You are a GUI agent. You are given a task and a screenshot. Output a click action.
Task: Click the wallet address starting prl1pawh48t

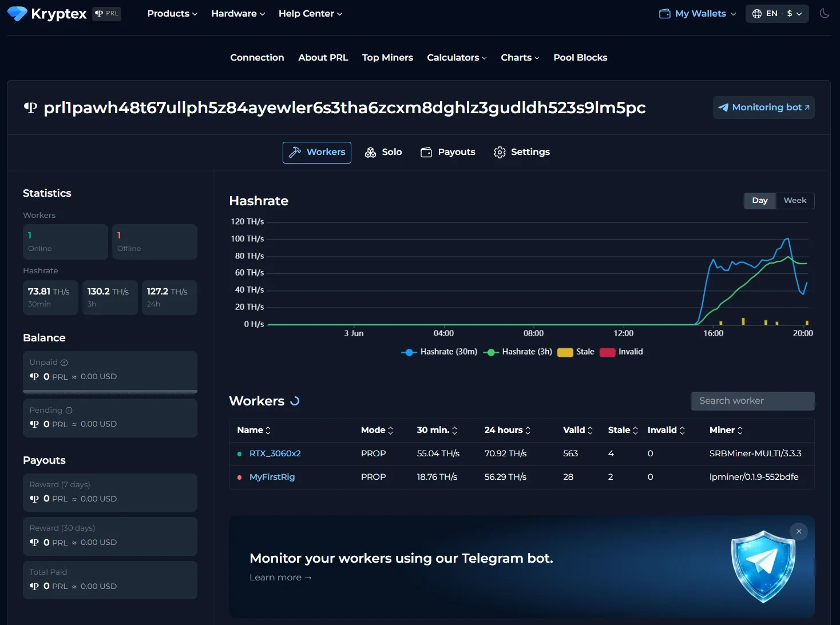[x=344, y=108]
